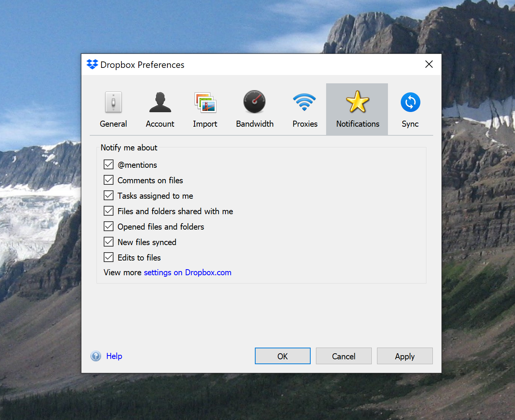Uncheck Edits to files checkbox

[x=109, y=258]
